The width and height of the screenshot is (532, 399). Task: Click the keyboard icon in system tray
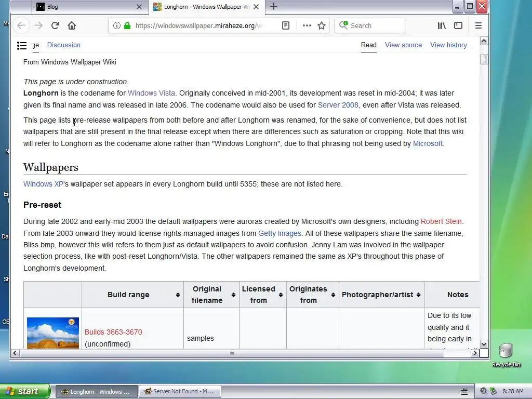(464, 392)
